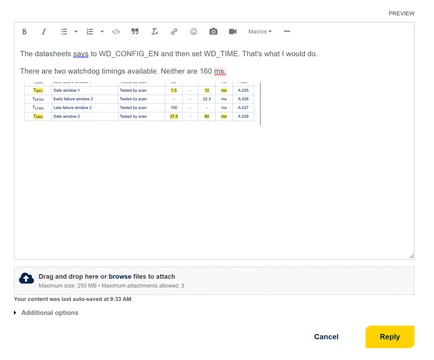434x360 pixels.
Task: Click the misspelled word 'ms.'
Action: tap(220, 71)
